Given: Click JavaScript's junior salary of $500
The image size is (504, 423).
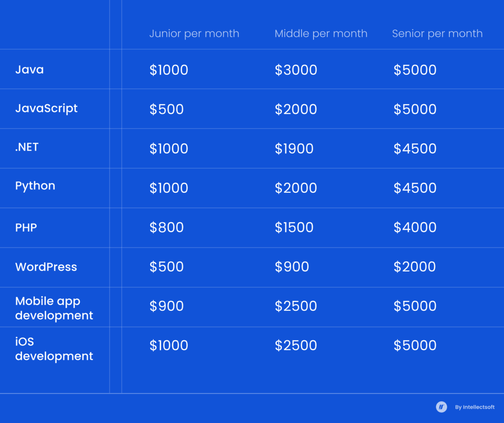Looking at the screenshot, I should point(166,109).
